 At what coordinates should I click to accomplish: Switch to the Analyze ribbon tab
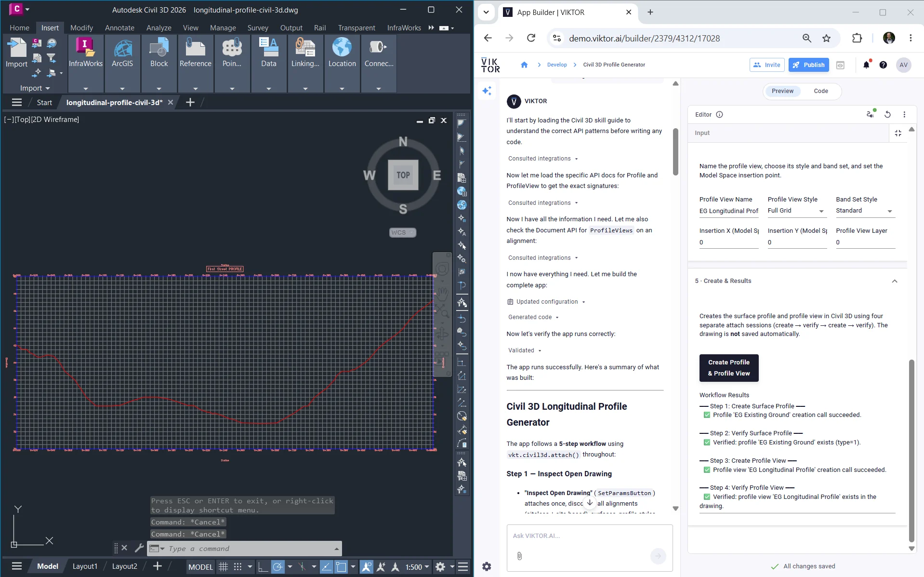pyautogui.click(x=159, y=28)
